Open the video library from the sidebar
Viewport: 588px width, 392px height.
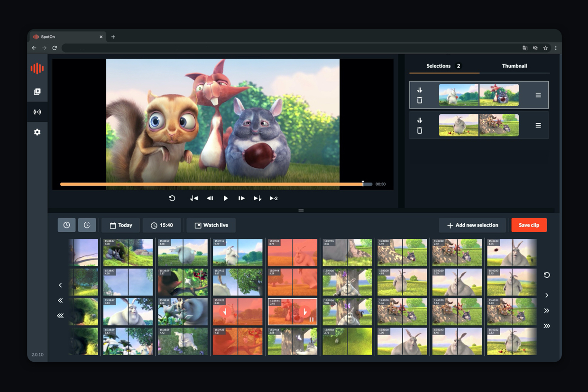coord(37,91)
